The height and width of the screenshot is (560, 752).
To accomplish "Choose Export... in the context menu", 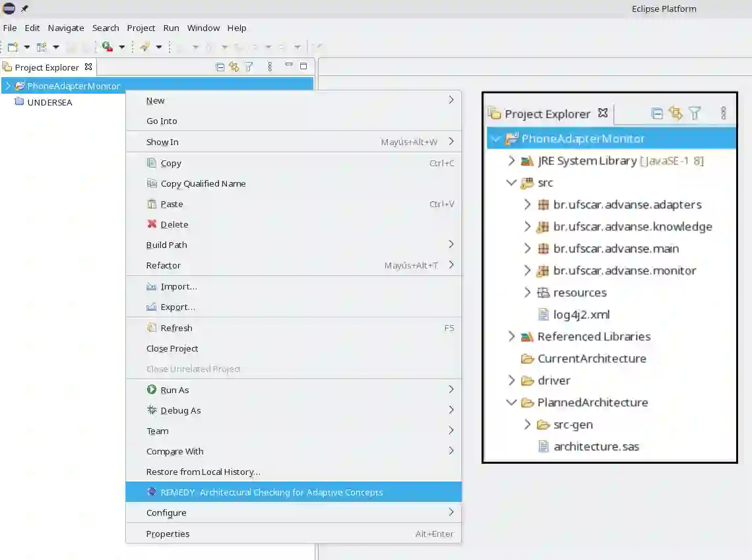I will (x=294, y=307).
